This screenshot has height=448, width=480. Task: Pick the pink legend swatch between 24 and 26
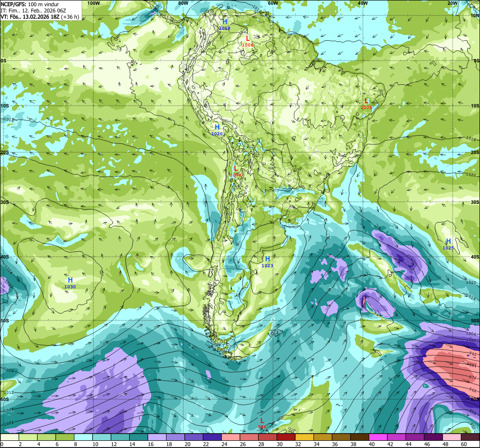[230, 437]
